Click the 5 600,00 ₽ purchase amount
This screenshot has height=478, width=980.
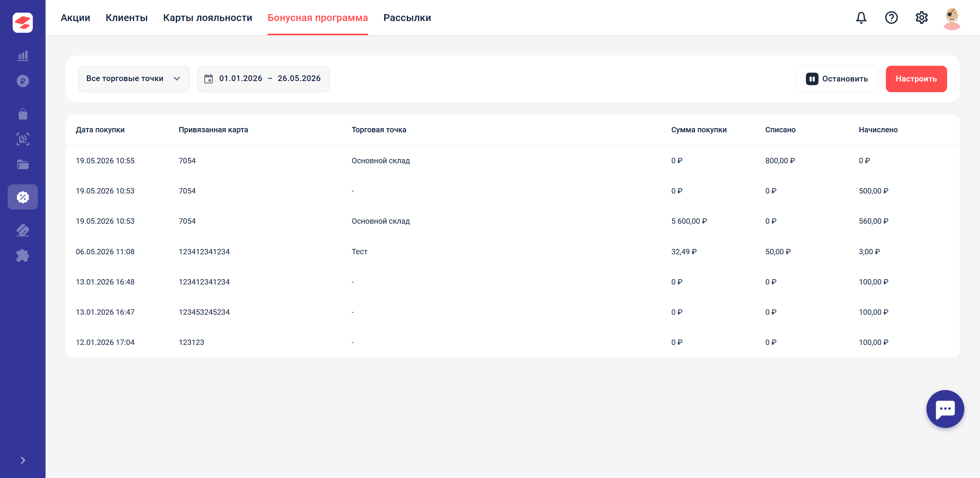689,221
